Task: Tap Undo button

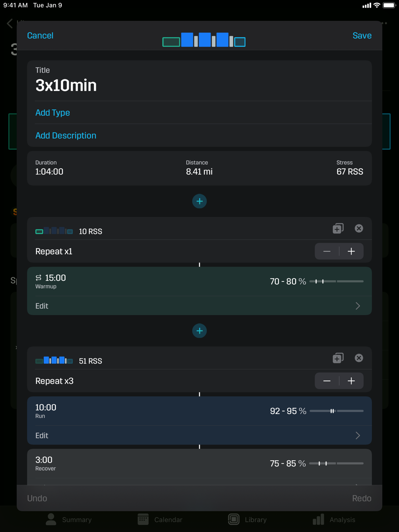Action: pyautogui.click(x=37, y=498)
